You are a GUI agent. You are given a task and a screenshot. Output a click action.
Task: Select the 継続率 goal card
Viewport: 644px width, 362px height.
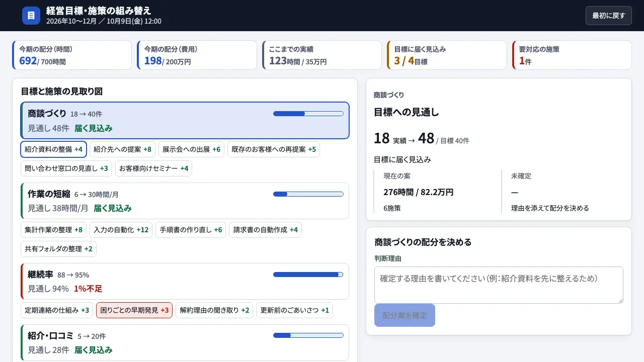click(185, 281)
